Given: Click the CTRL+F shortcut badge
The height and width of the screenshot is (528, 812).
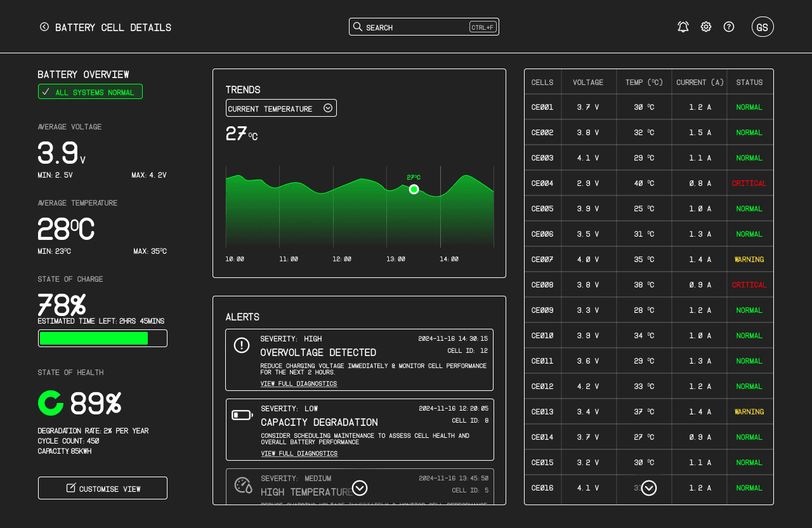Looking at the screenshot, I should pos(483,27).
